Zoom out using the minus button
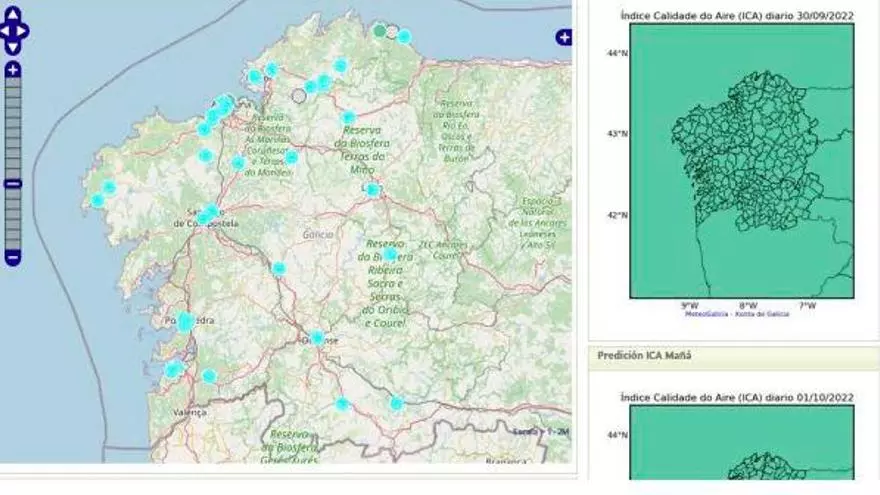This screenshot has width=880, height=495. pos(13,258)
